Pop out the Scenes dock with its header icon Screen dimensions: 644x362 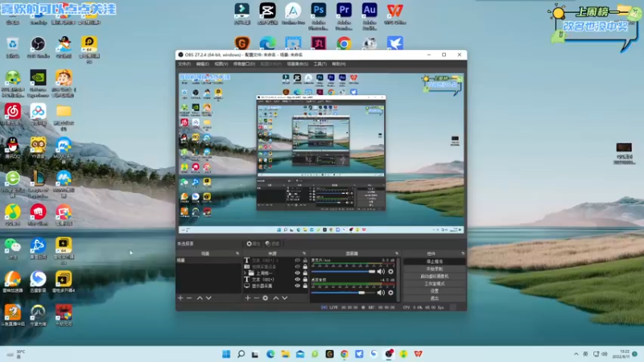point(237,253)
